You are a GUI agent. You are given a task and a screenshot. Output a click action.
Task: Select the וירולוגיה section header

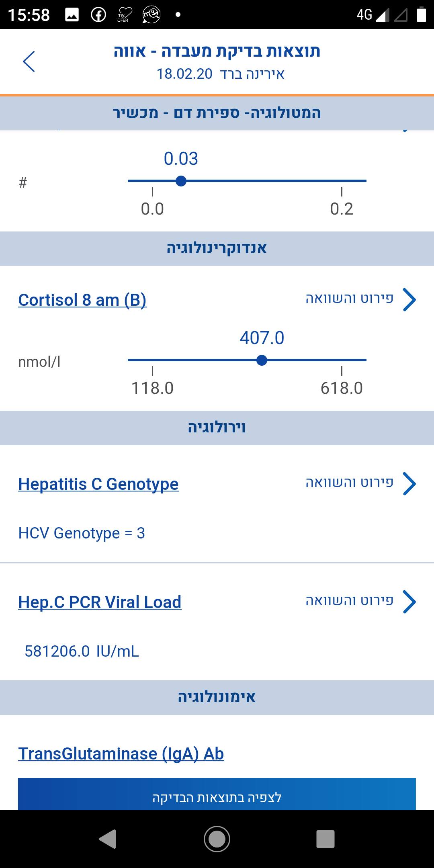click(217, 428)
